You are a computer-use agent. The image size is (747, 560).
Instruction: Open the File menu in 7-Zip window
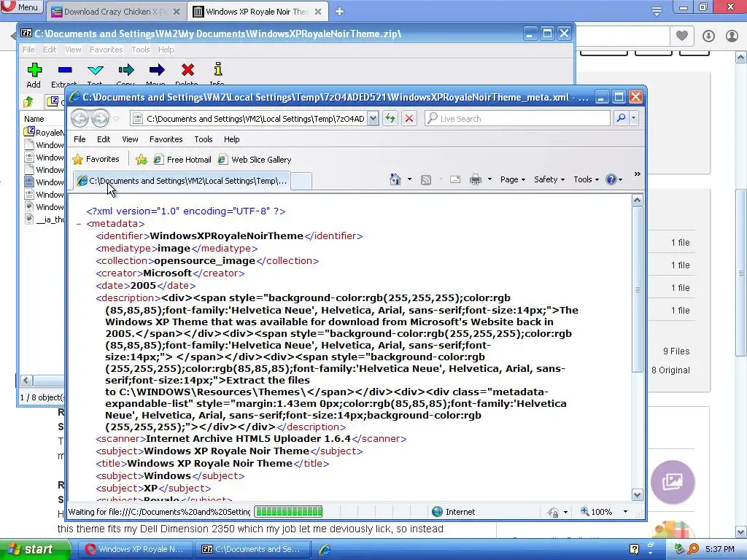(28, 50)
